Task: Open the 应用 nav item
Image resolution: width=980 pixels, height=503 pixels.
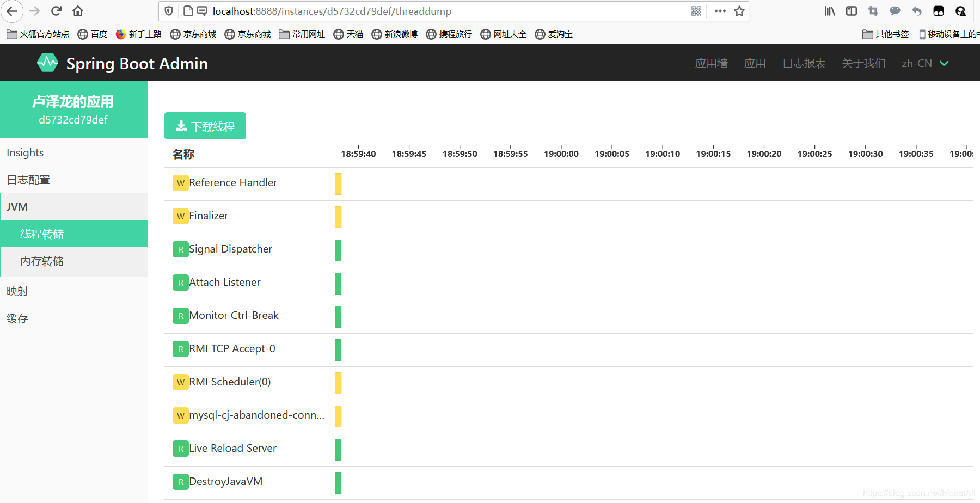Action: pos(755,63)
